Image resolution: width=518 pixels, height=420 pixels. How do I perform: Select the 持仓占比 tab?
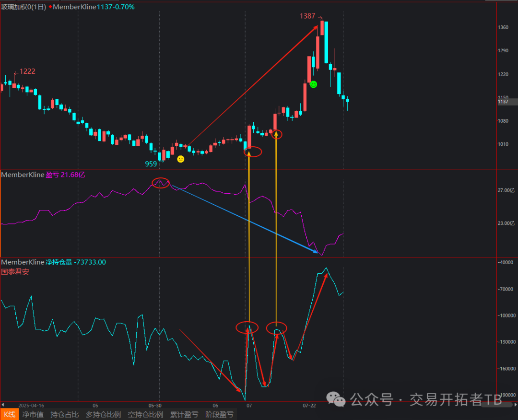pyautogui.click(x=64, y=414)
